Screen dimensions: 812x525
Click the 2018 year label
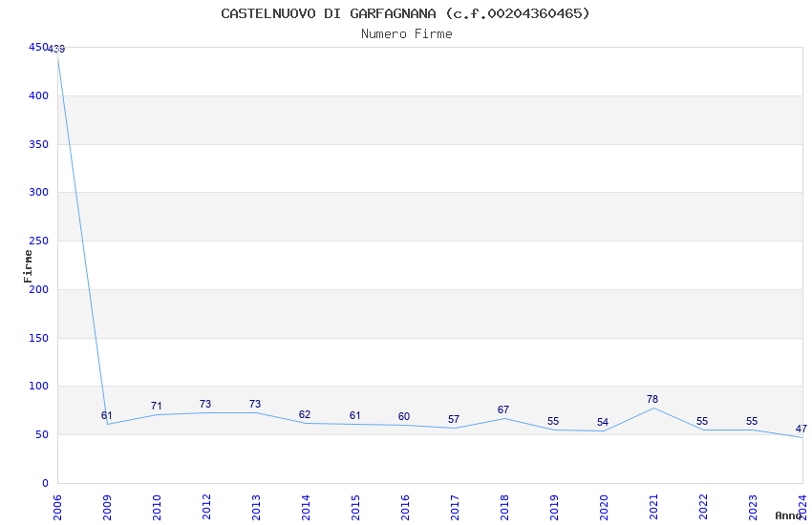pos(505,507)
